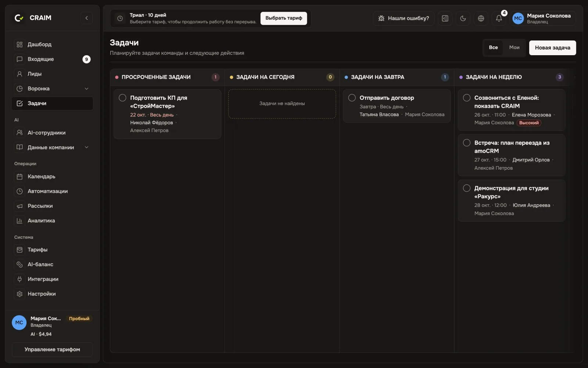Viewport: 588px width, 368px height.
Task: Go to Лиды section
Action: click(52, 74)
